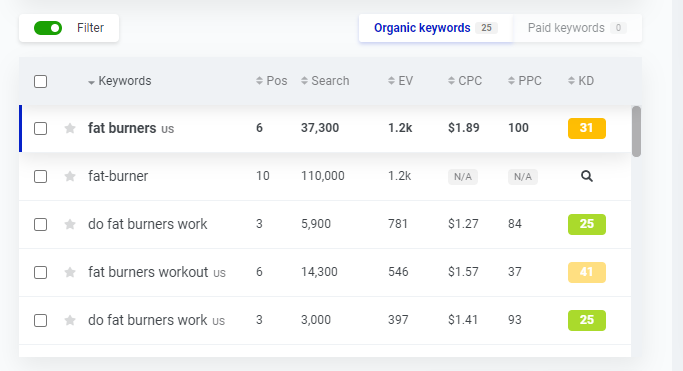The height and width of the screenshot is (371, 683).
Task: Star the fat-burner keyword
Action: point(70,176)
